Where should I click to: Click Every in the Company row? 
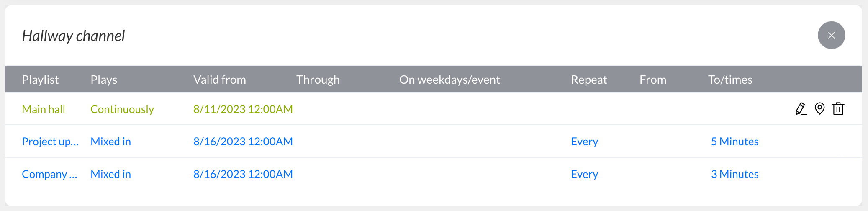coord(585,175)
